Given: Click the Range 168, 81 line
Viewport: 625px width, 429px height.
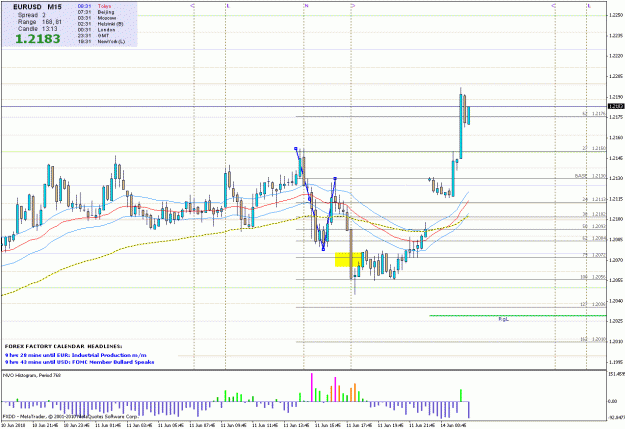Looking at the screenshot, I should [39, 22].
